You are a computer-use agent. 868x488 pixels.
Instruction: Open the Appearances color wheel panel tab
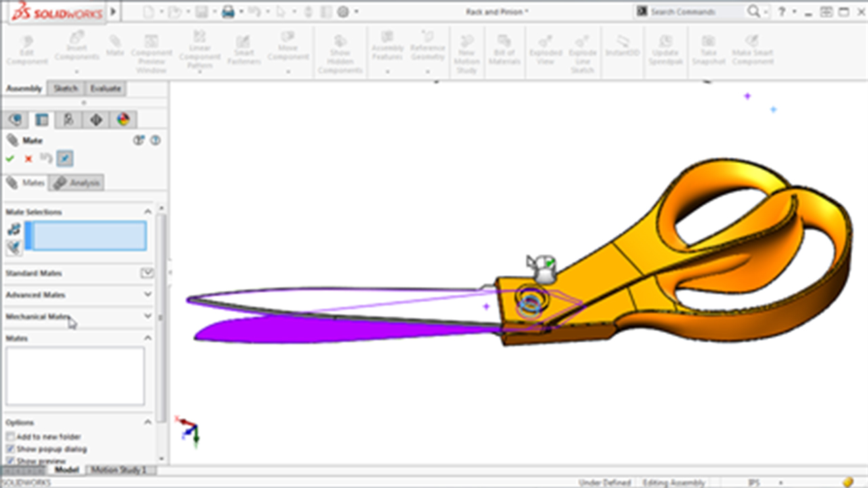[122, 120]
